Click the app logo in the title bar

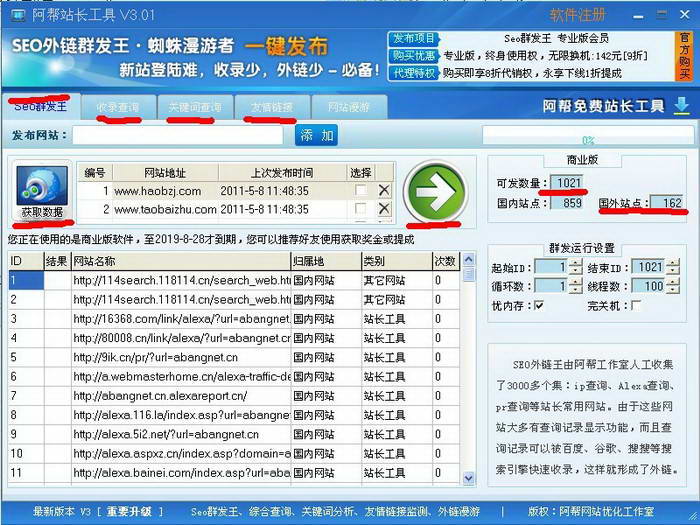pos(18,16)
